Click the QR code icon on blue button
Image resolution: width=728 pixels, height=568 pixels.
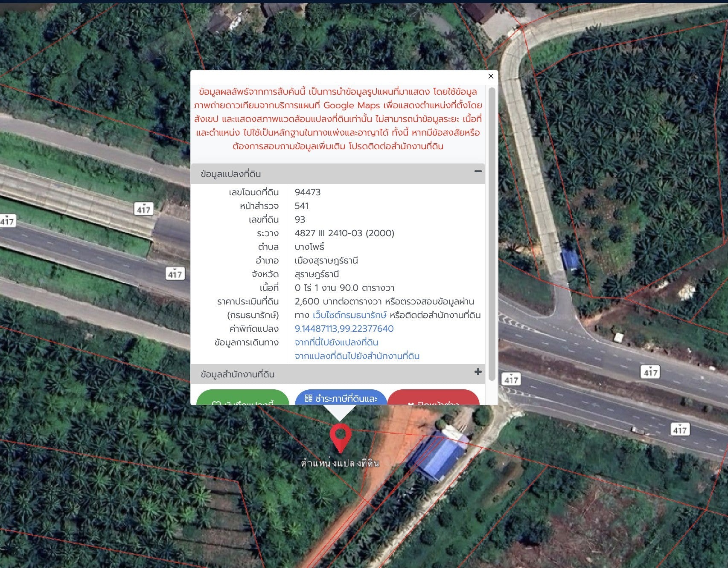(x=309, y=398)
